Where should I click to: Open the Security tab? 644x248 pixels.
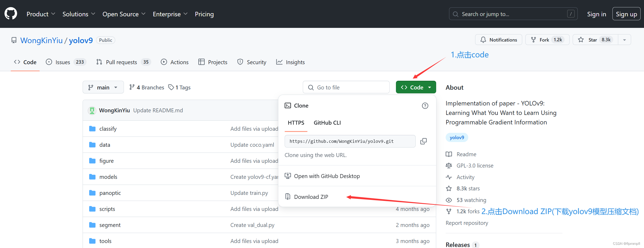pos(252,62)
